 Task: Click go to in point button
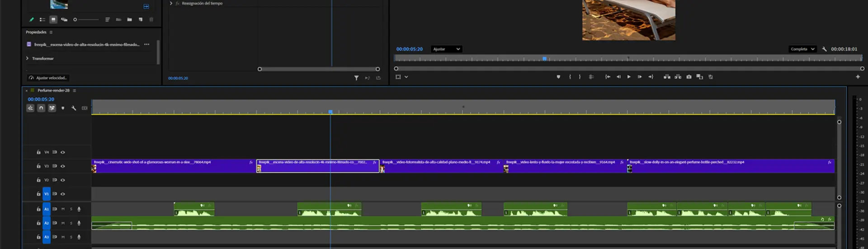point(608,77)
